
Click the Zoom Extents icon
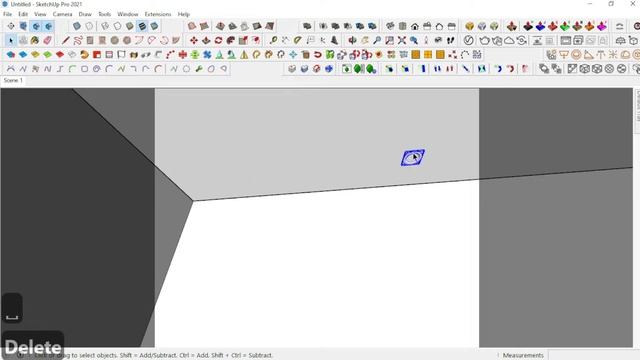[x=402, y=40]
